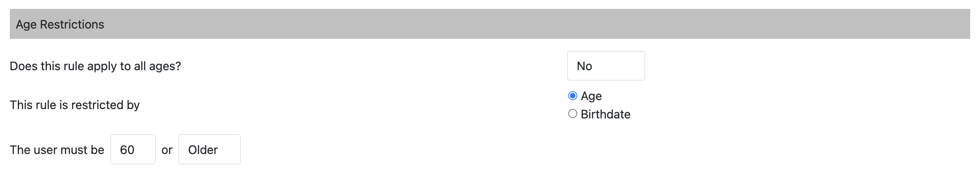Switch restriction type to Birthdate
This screenshot has height=176, width=980.
(572, 114)
